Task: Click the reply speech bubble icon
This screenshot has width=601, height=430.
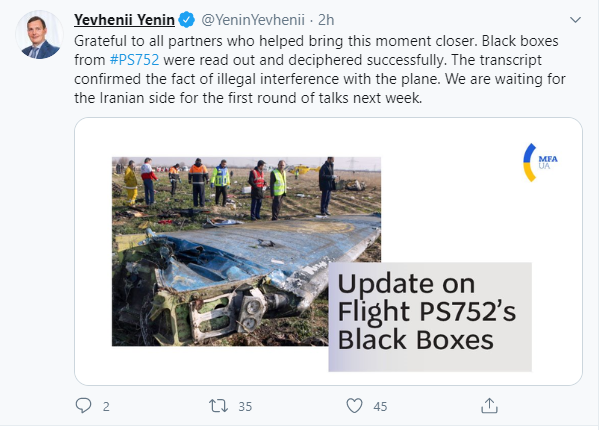Action: click(x=84, y=405)
